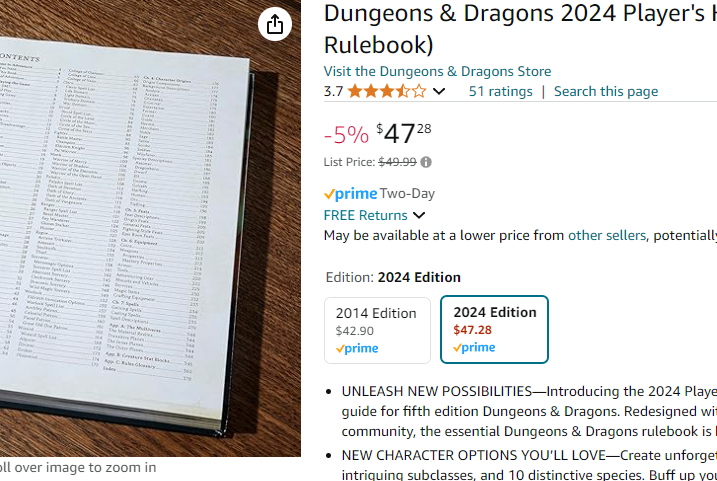Open the FREE Returns details link
Screen dimensions: 717x481
[x=365, y=215]
